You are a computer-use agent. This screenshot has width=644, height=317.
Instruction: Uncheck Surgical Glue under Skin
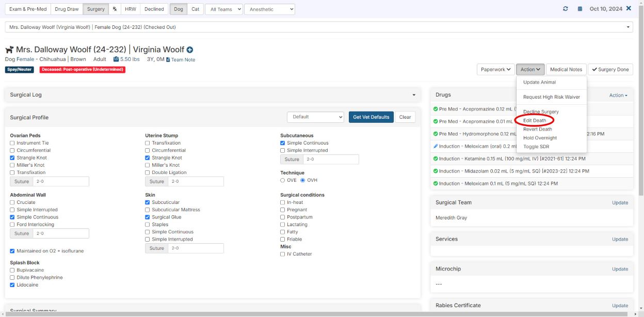(x=148, y=217)
